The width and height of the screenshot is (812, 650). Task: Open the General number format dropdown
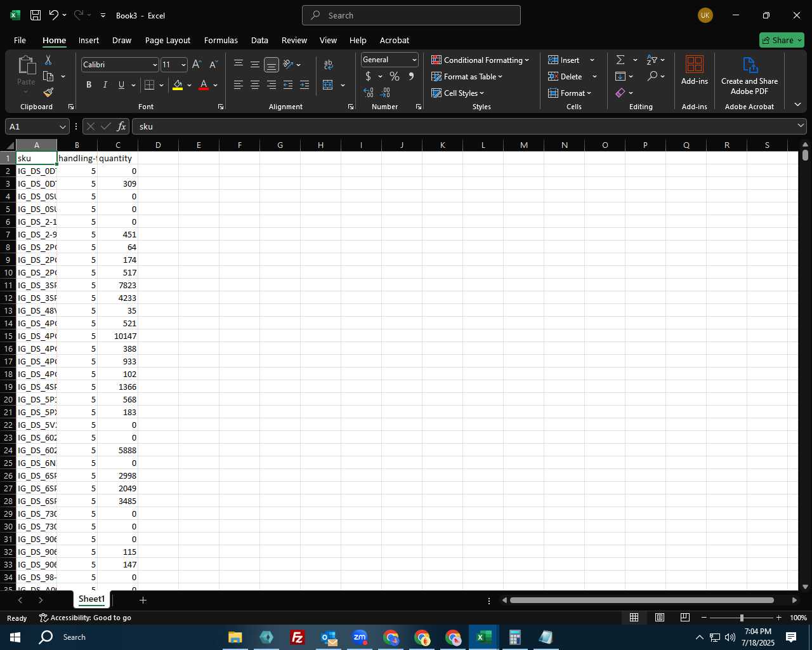tap(414, 60)
